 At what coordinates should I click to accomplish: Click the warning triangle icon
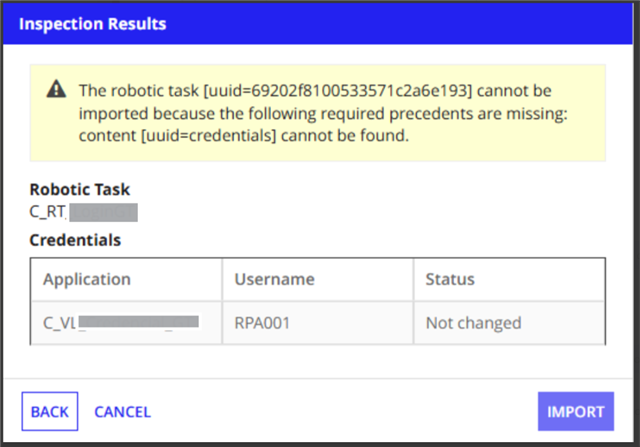tap(57, 90)
